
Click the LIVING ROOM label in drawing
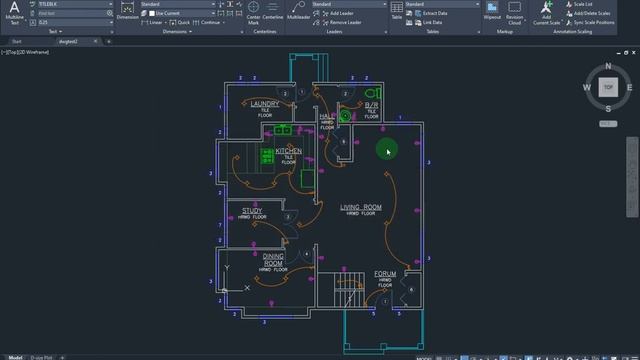(361, 207)
